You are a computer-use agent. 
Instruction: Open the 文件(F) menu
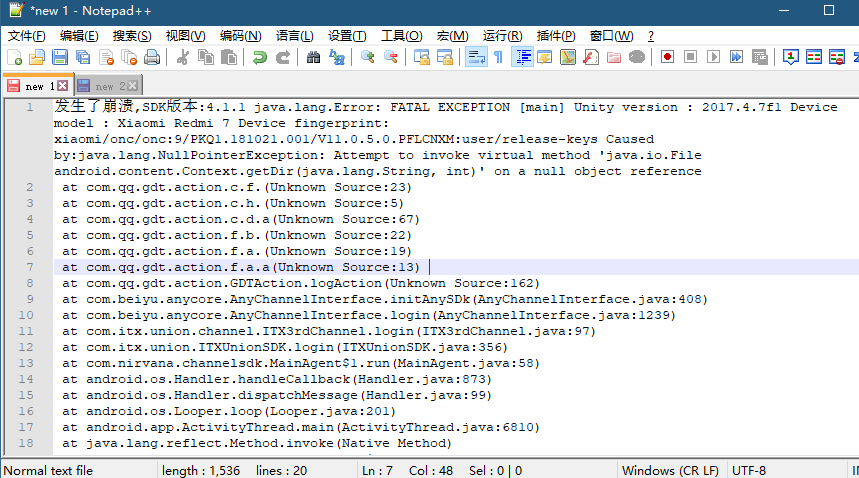tap(26, 36)
